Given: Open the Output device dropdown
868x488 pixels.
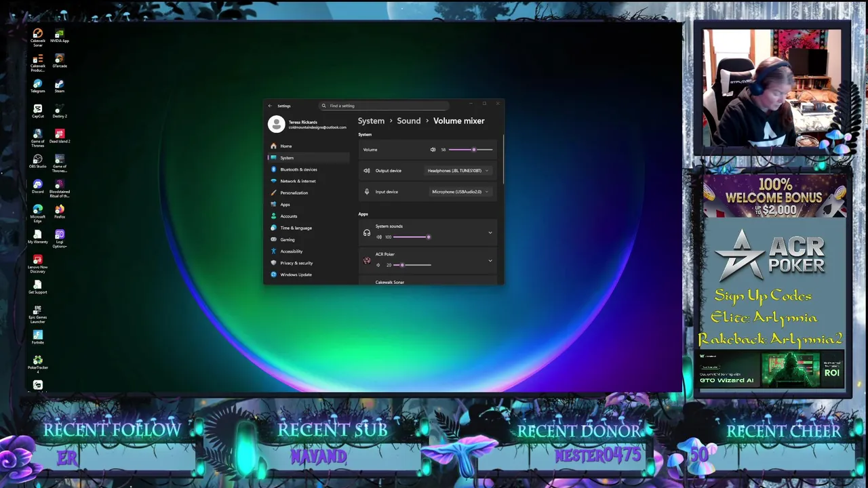Looking at the screenshot, I should 458,171.
